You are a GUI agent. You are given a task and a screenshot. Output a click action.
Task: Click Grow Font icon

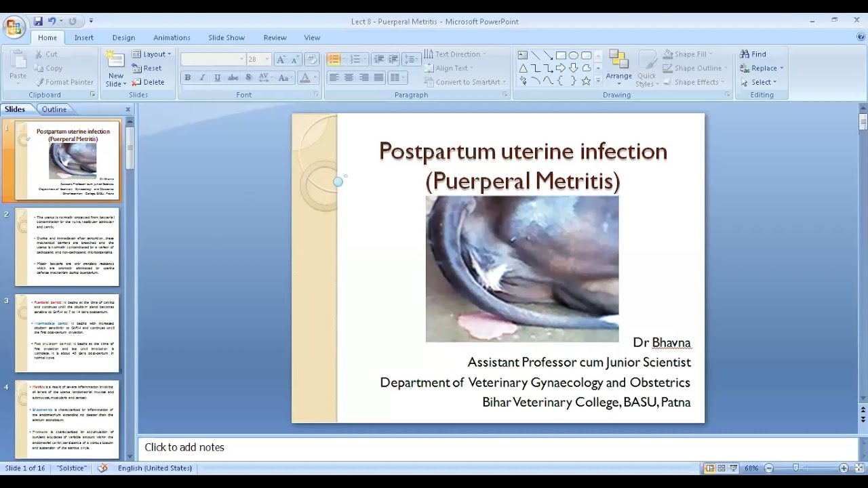pos(281,60)
